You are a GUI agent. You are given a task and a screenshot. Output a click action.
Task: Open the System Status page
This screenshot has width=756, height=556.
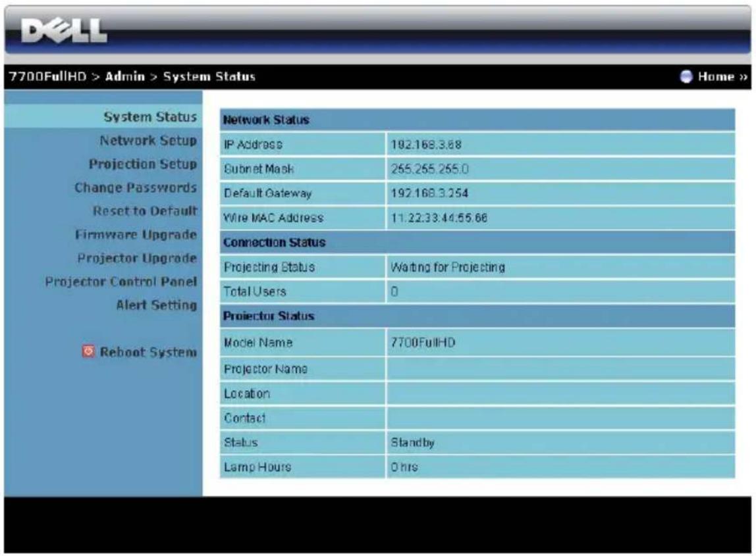click(x=150, y=117)
